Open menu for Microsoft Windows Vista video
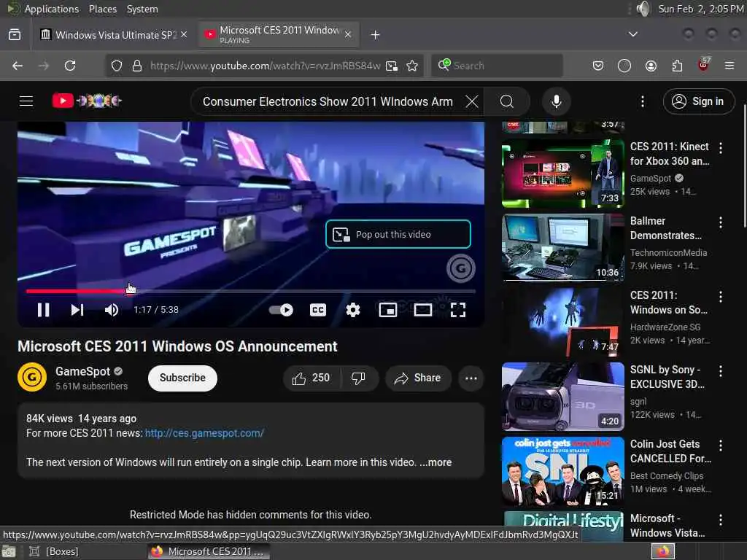Screen dimensions: 747x560 720,519
